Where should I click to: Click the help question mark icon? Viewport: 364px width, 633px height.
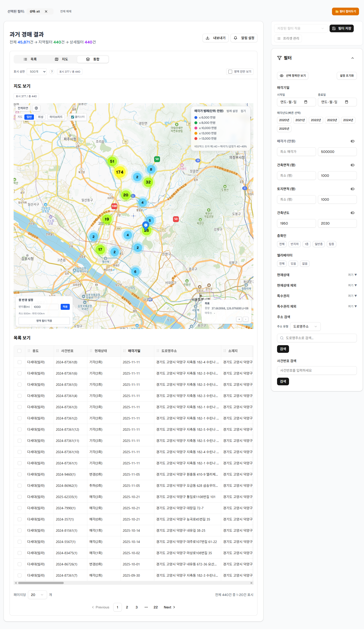tap(52, 72)
